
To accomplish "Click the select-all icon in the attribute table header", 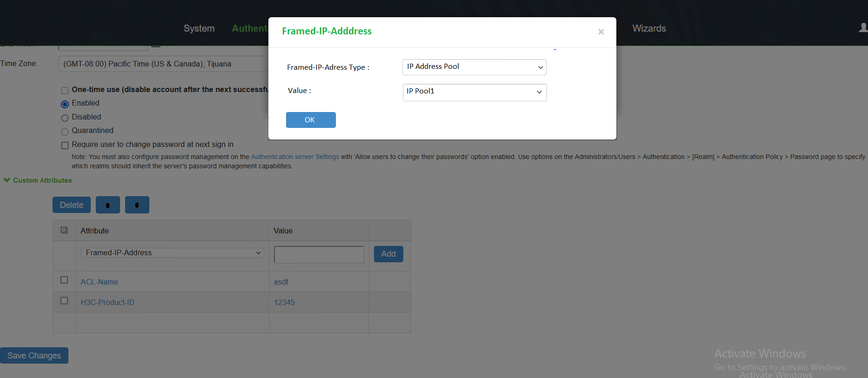I will (x=64, y=230).
